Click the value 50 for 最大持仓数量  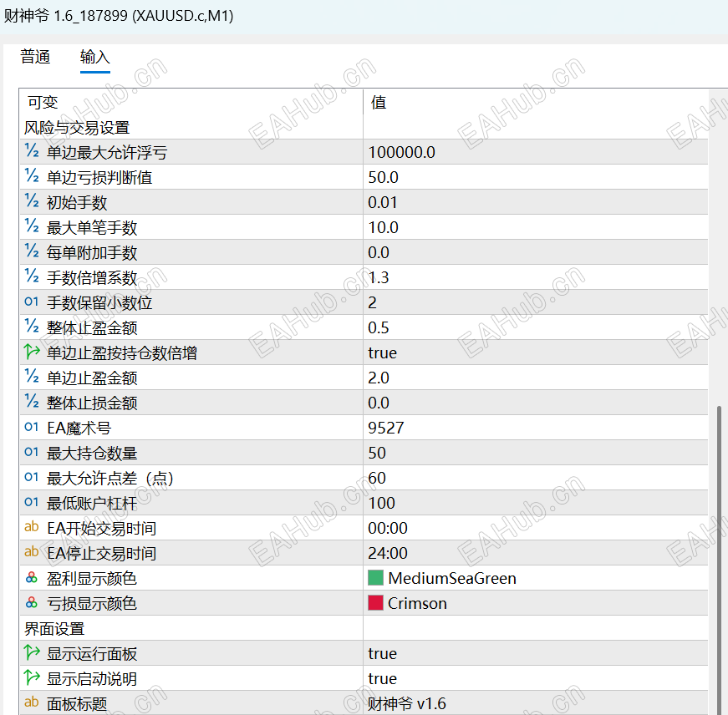tap(377, 453)
